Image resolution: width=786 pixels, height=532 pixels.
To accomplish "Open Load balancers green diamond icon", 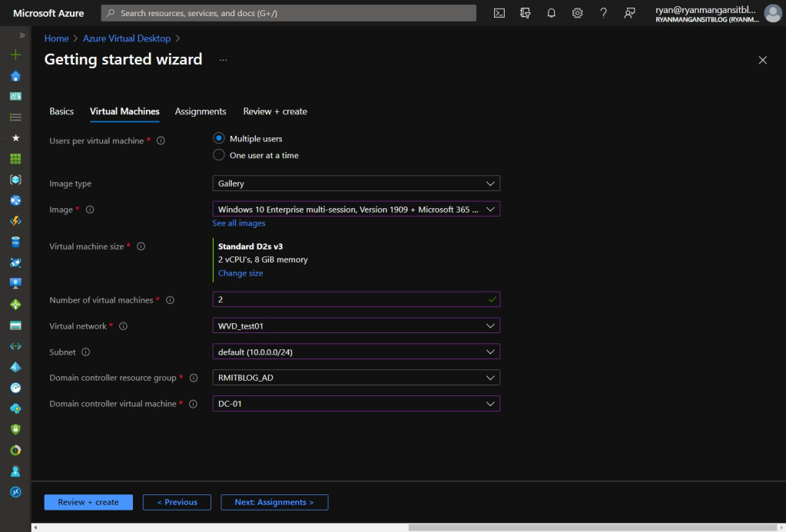I will (15, 305).
